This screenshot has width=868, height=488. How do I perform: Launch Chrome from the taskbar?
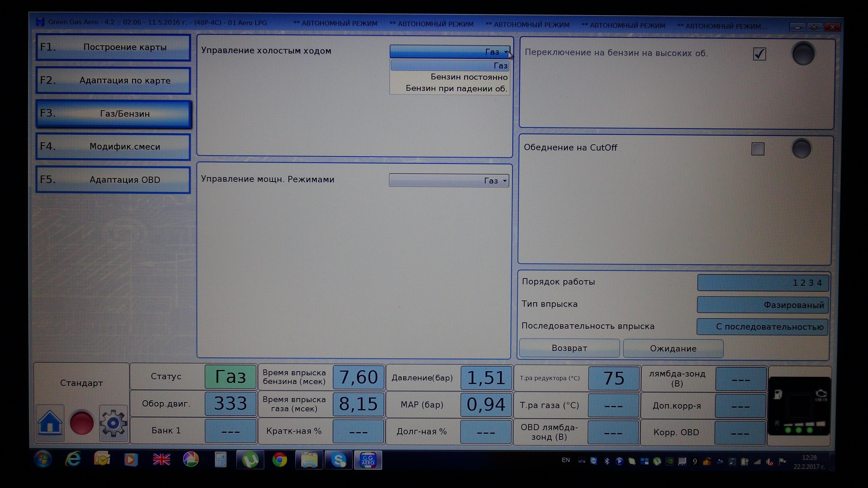click(279, 460)
